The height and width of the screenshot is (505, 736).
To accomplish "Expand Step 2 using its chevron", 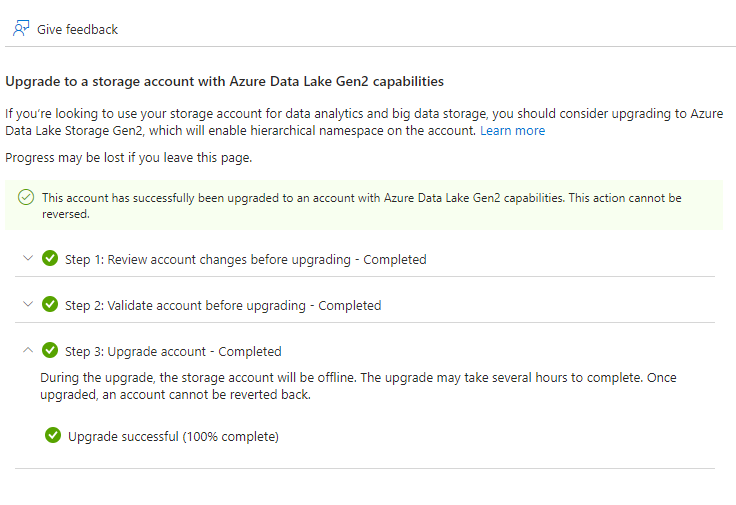I will tap(28, 304).
